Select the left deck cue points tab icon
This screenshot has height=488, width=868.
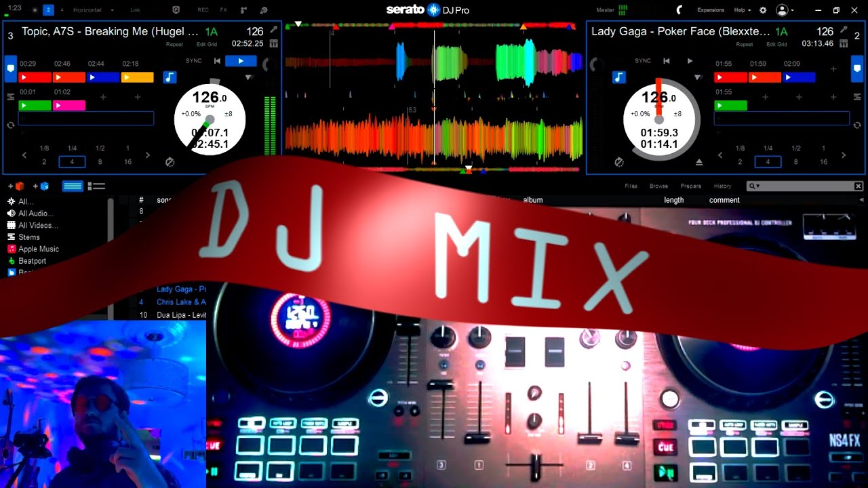[10, 68]
